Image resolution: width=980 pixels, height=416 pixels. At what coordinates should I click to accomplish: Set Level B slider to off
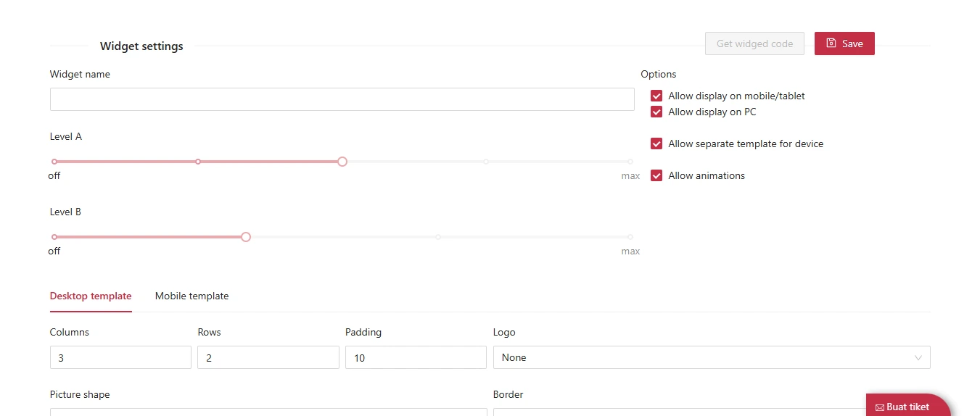click(54, 237)
